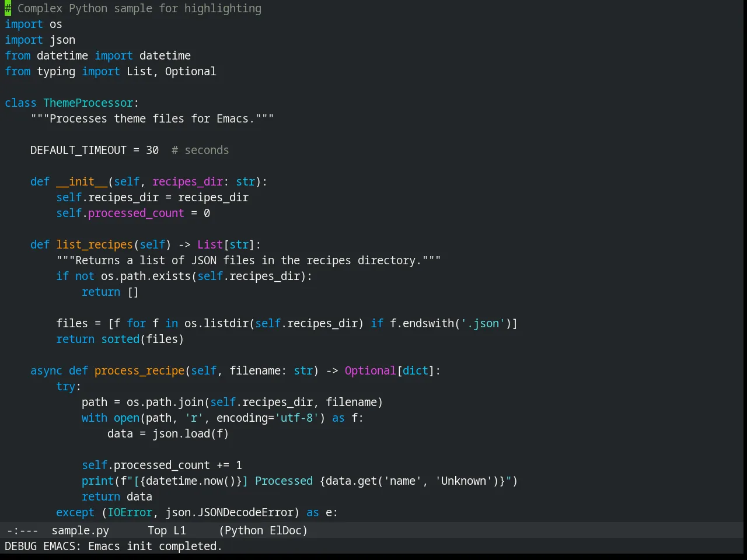Click 'processed_count = 0' assignment line
Image resolution: width=747 pixels, height=560 pixels.
coord(133,213)
